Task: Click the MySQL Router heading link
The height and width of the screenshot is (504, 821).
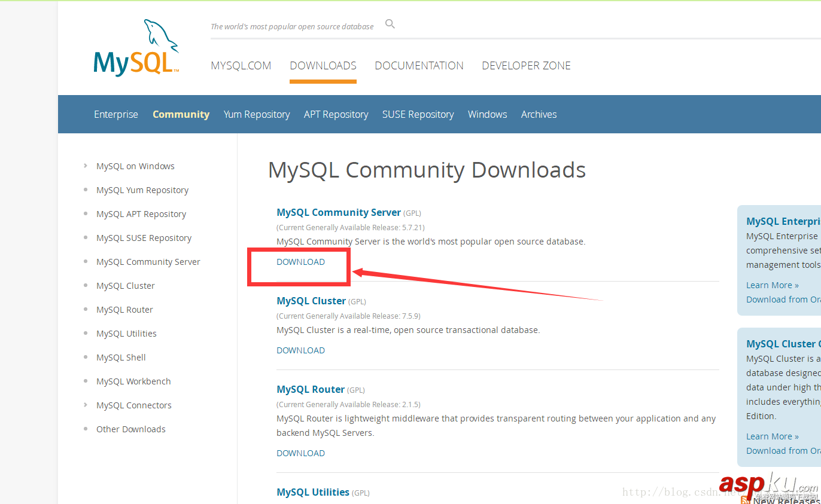Action: (311, 389)
